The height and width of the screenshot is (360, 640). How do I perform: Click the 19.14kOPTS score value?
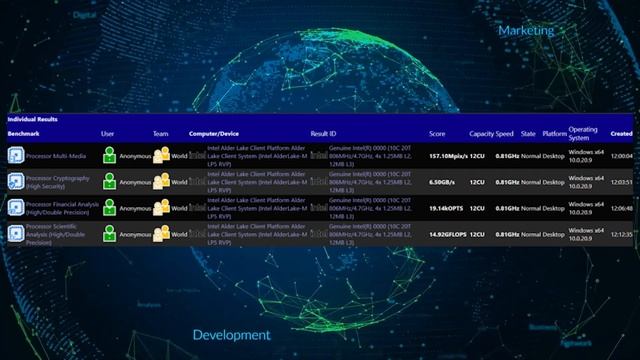pos(446,208)
